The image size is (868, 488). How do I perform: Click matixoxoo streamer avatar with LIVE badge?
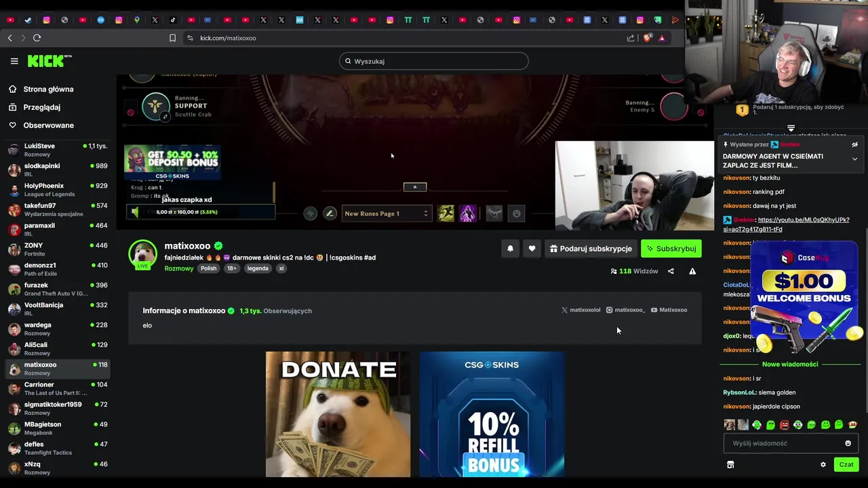point(143,255)
